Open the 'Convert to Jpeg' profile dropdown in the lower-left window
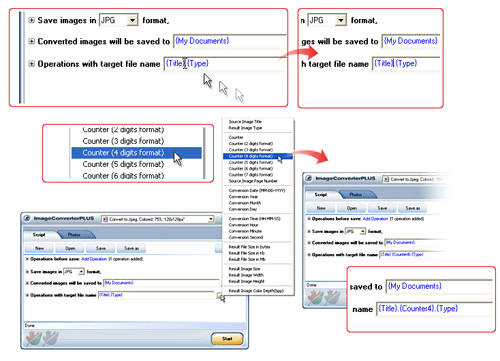This screenshot has height=361, width=500. pos(211,219)
